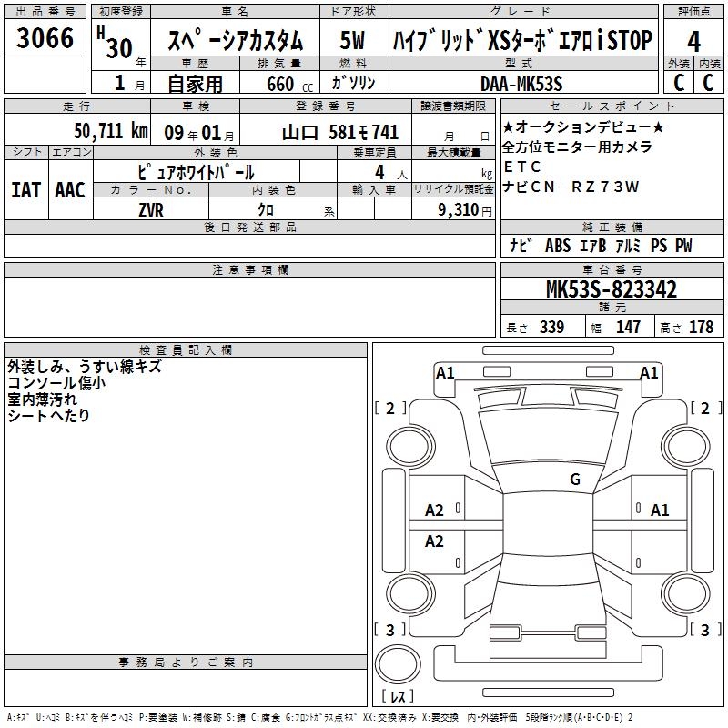Select the air conditioner value AAC
The image size is (728, 728).
(x=70, y=190)
